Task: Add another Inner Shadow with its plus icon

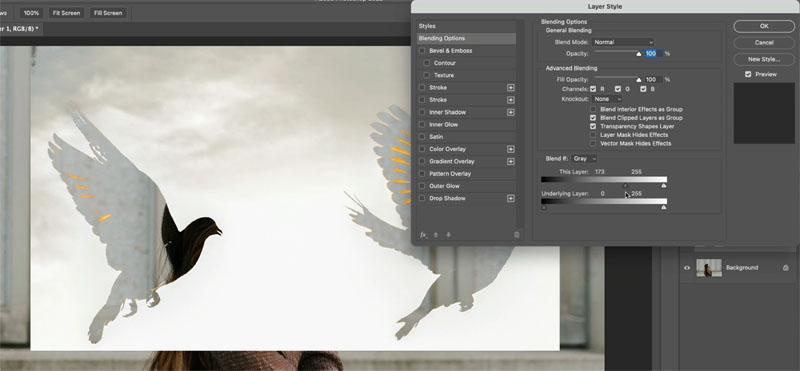Action: (510, 112)
